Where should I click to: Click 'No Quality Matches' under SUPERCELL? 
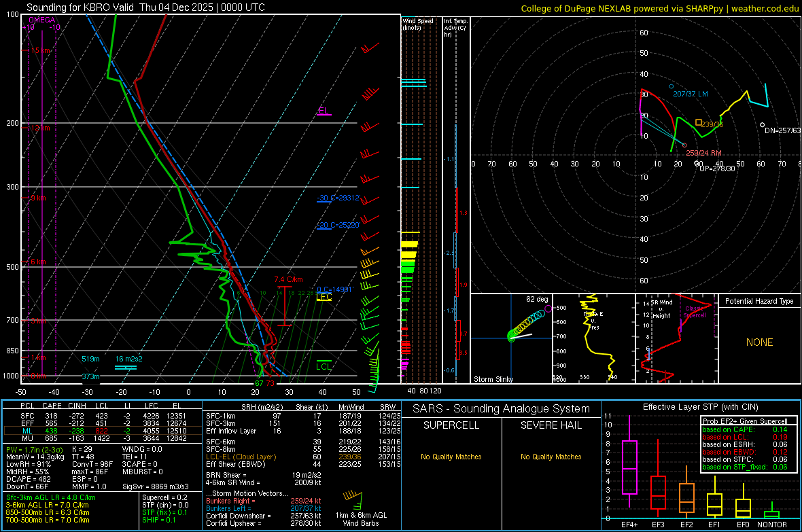451,457
